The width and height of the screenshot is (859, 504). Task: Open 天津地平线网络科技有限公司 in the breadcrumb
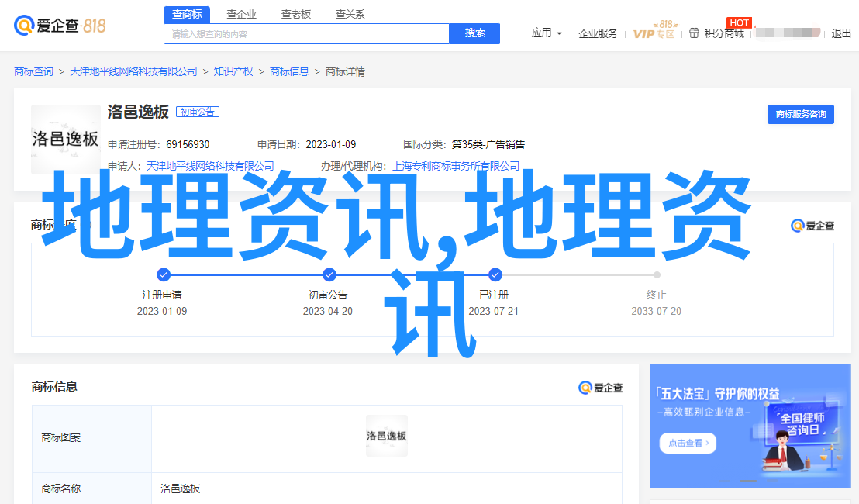[133, 72]
